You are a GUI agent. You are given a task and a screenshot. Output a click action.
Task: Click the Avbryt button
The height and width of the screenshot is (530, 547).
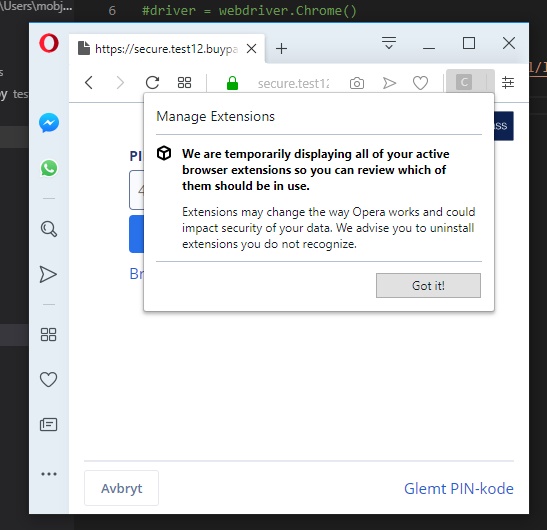pos(121,488)
